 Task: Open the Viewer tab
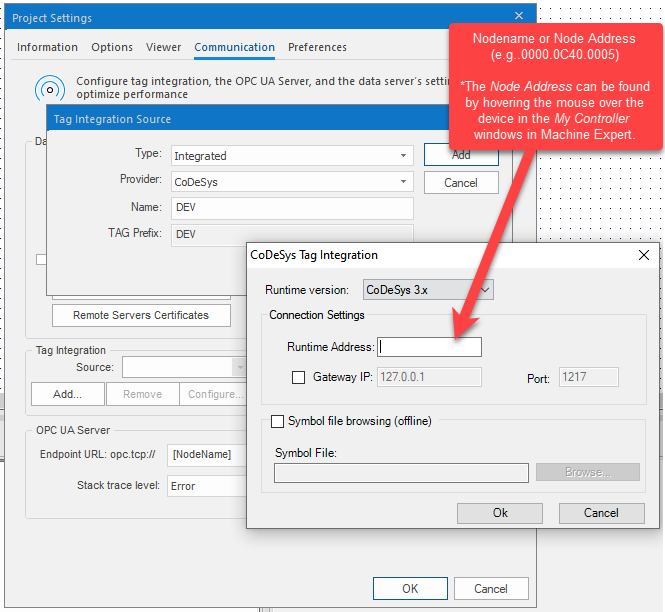163,47
